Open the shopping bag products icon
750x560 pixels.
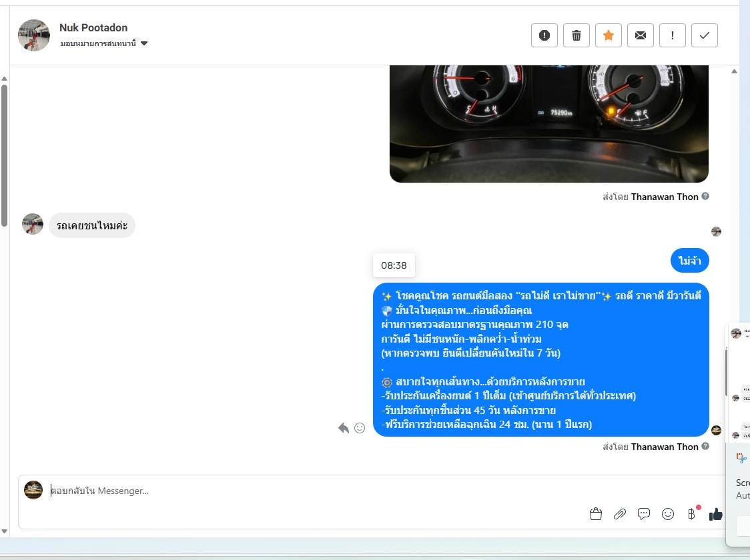pyautogui.click(x=595, y=514)
